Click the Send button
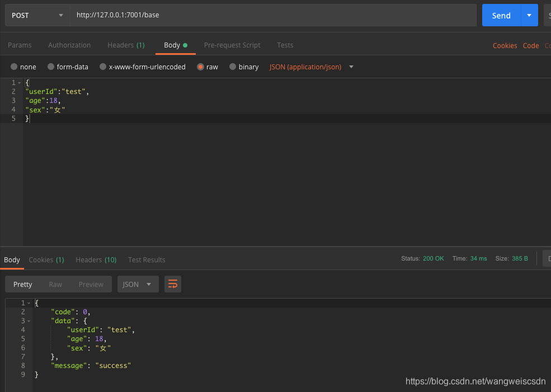The height and width of the screenshot is (392, 551). [501, 15]
